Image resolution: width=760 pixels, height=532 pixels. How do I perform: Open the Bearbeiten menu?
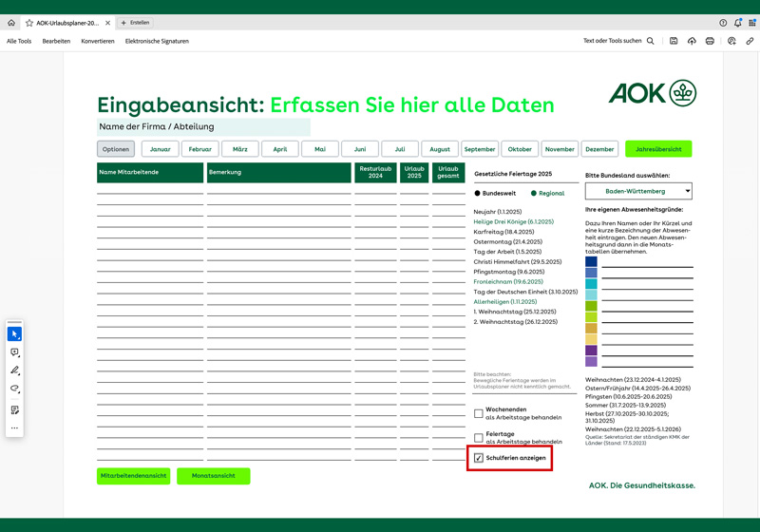pyautogui.click(x=56, y=41)
